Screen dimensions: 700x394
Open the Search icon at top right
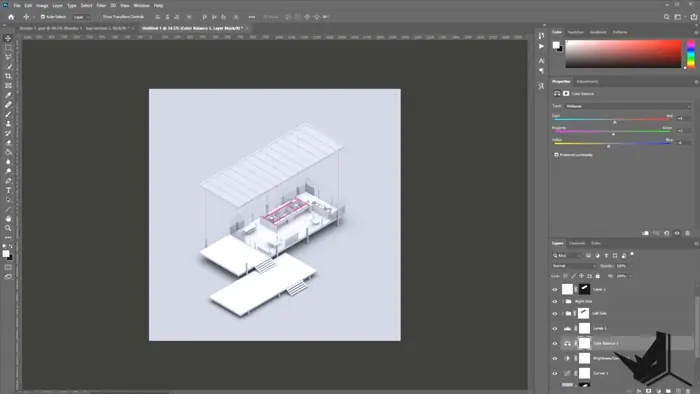pos(667,17)
